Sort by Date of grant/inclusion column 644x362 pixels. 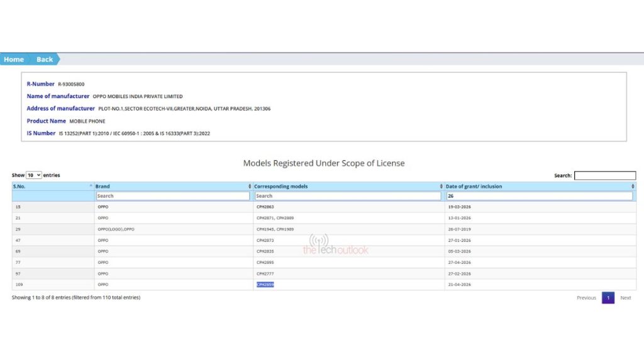[x=540, y=186]
